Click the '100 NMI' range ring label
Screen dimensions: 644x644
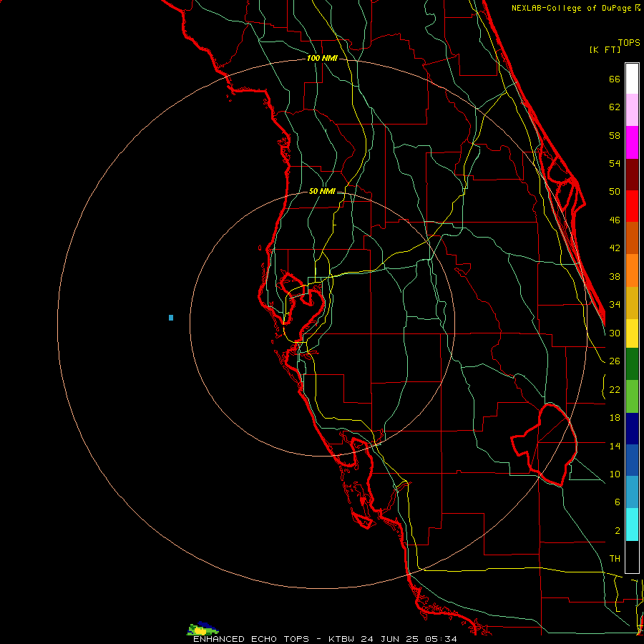tap(322, 59)
